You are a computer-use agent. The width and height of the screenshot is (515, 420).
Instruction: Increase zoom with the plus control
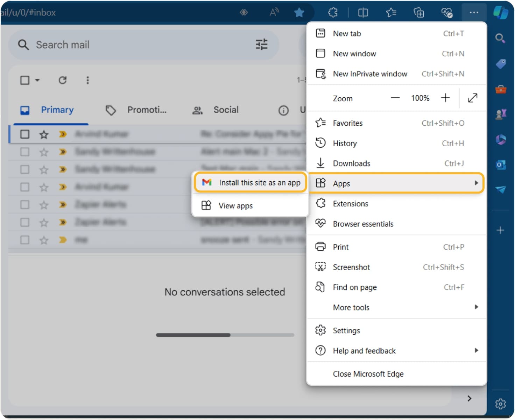tap(445, 98)
